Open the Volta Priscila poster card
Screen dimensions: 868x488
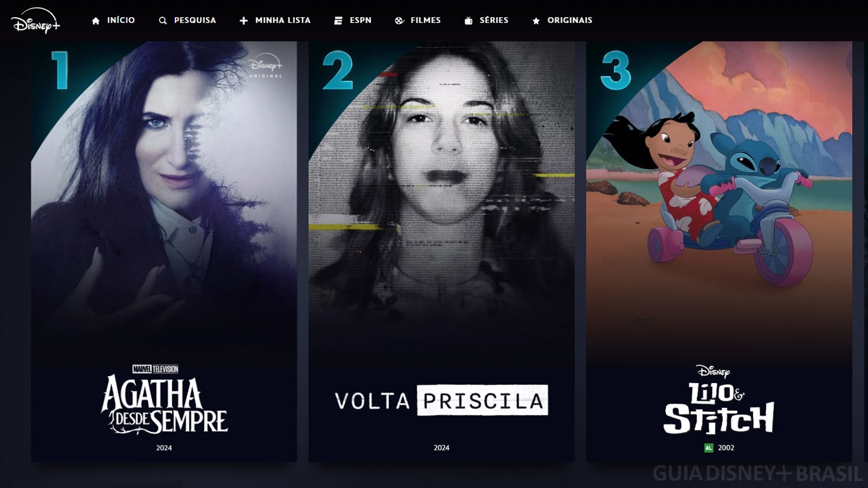pos(442,252)
